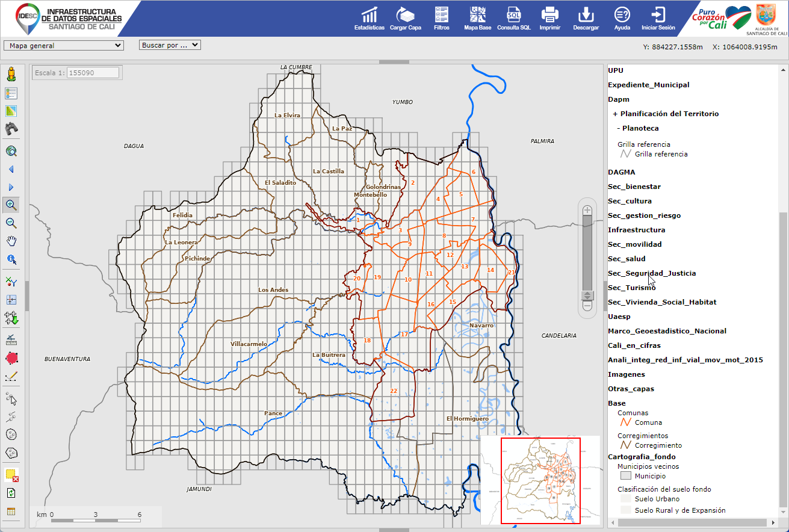Expand Imagenes layer group

627,374
